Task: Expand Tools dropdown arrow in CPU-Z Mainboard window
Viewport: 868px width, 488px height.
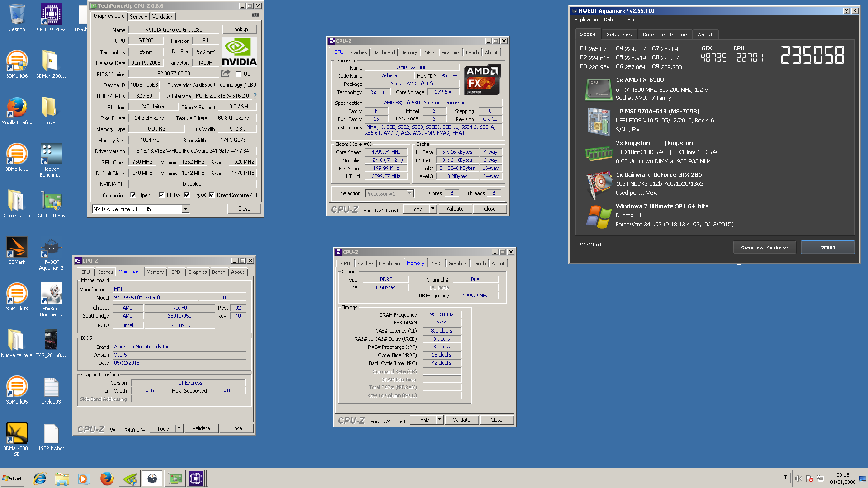Action: click(x=179, y=428)
